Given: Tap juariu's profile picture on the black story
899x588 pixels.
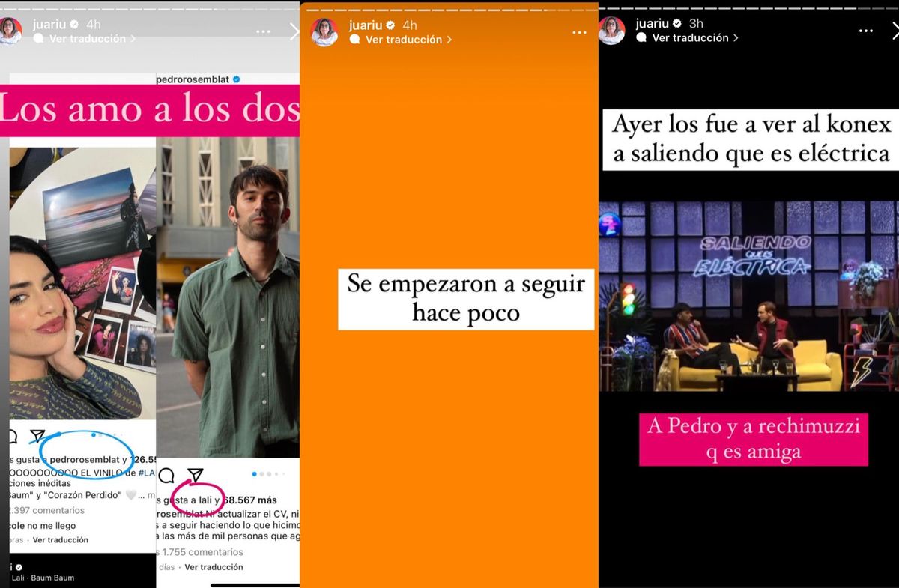Looking at the screenshot, I should click(x=611, y=31).
